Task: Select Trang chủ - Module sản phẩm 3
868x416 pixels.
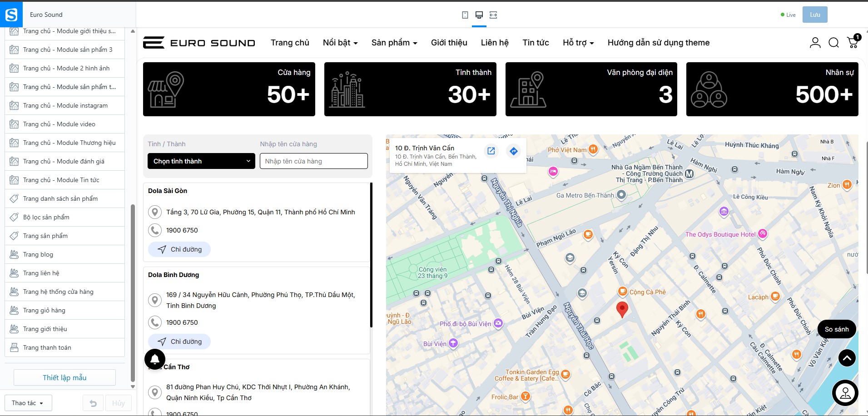Action: tap(64, 50)
